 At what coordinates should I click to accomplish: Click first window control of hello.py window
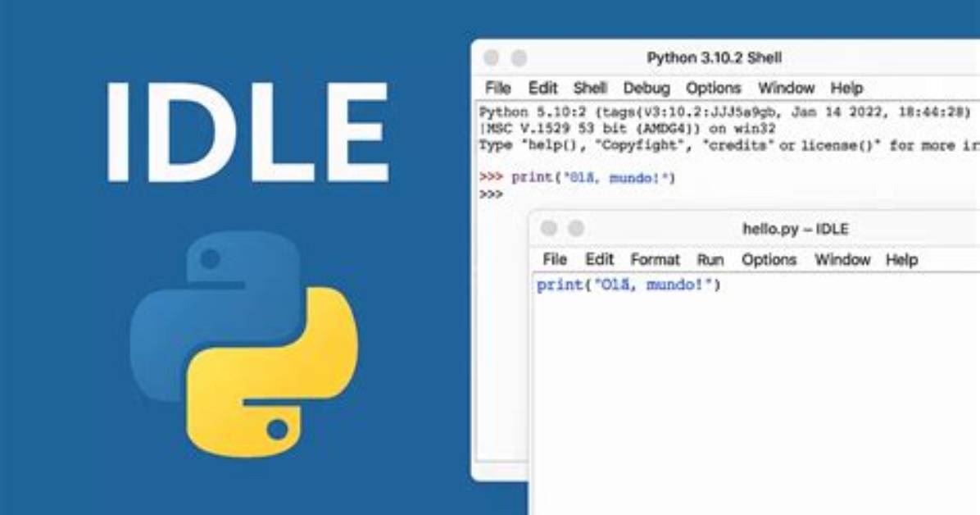(x=549, y=229)
